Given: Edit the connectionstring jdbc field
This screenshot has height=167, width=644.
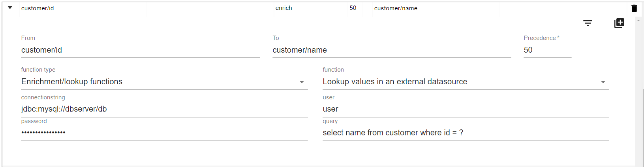Looking at the screenshot, I should 164,109.
